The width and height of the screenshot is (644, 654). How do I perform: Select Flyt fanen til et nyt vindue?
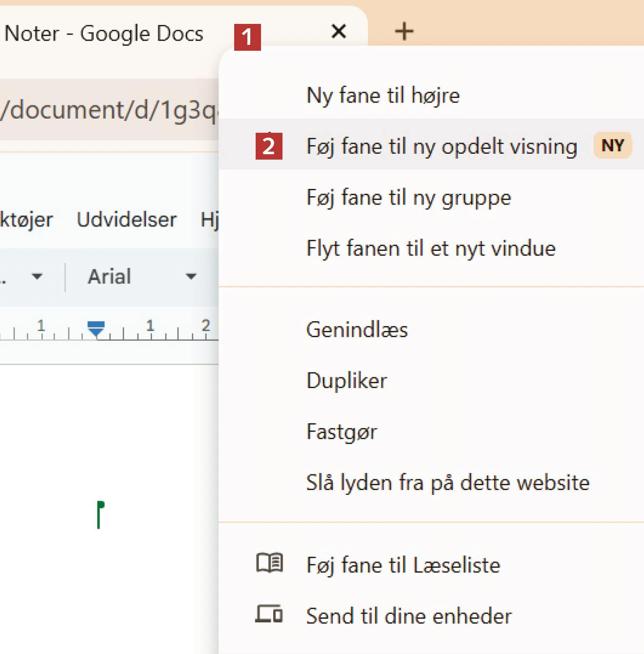pos(431,248)
